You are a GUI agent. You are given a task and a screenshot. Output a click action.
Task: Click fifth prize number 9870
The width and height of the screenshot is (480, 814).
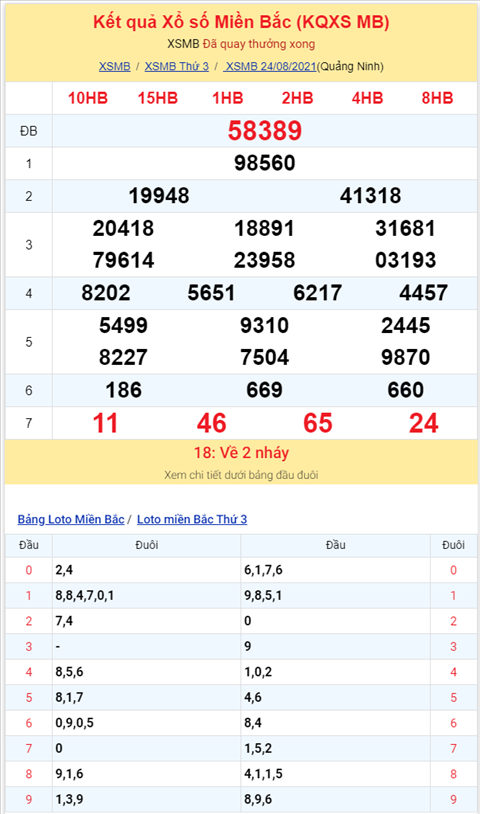click(x=406, y=358)
